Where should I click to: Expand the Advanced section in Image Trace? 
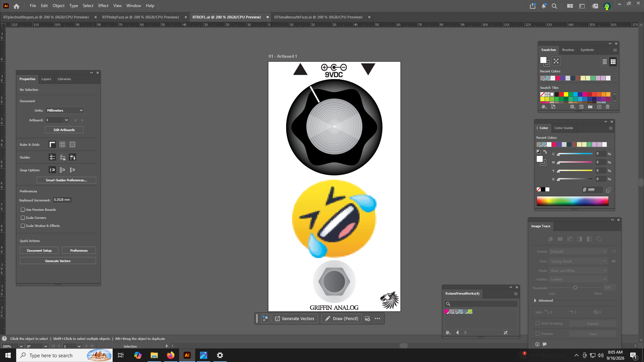[x=535, y=301]
